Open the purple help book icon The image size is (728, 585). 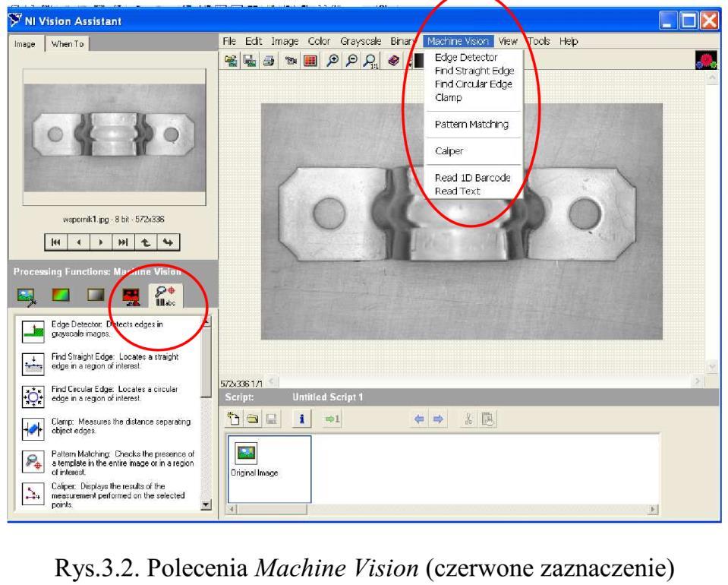[x=393, y=61]
